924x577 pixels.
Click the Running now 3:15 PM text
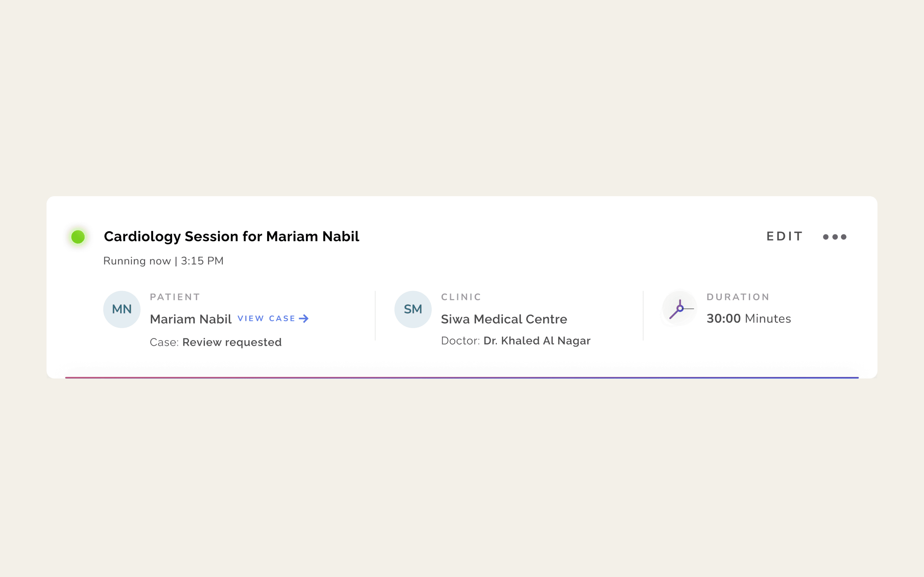[163, 261]
